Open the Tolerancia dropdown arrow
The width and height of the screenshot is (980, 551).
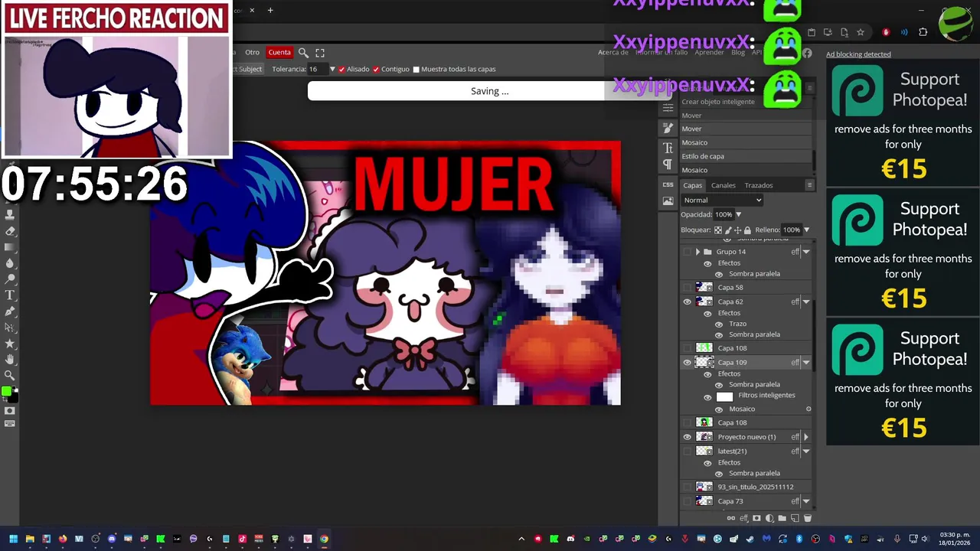click(332, 69)
